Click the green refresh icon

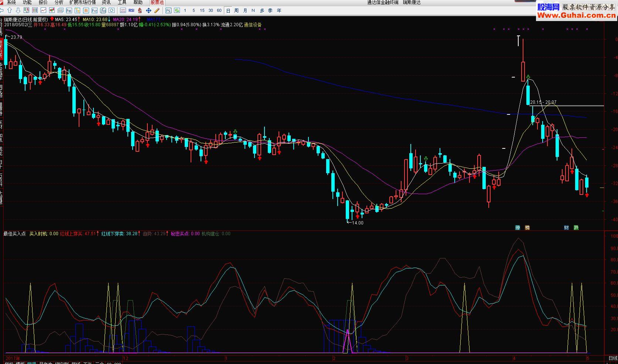click(x=177, y=11)
